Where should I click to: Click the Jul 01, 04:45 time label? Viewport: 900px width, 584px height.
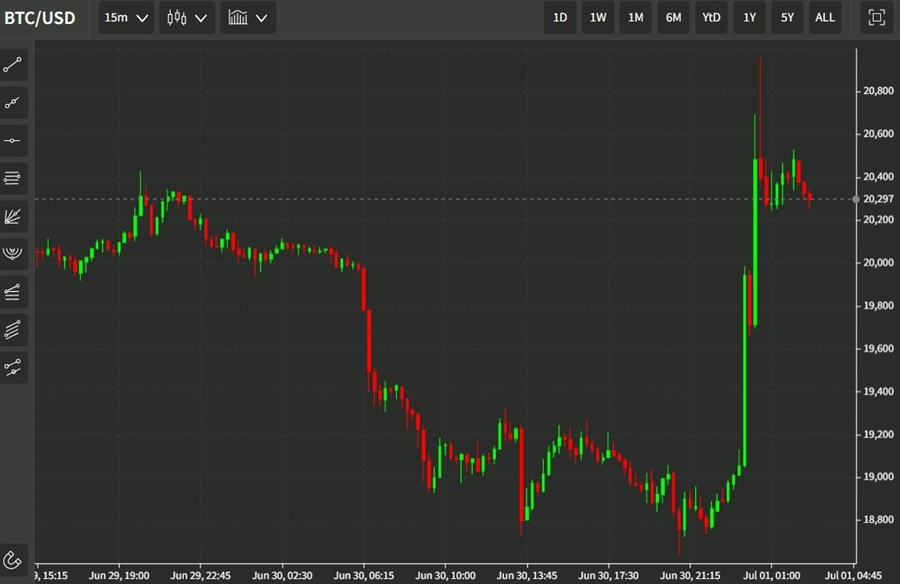tap(853, 575)
